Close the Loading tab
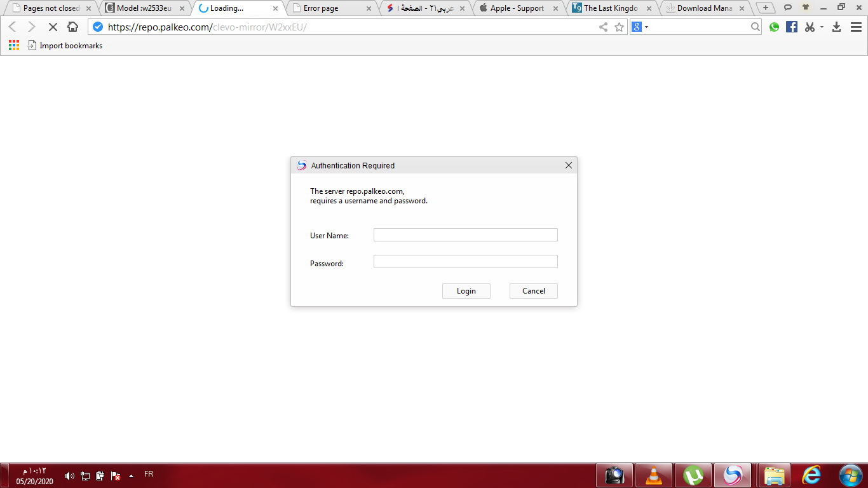 click(275, 8)
